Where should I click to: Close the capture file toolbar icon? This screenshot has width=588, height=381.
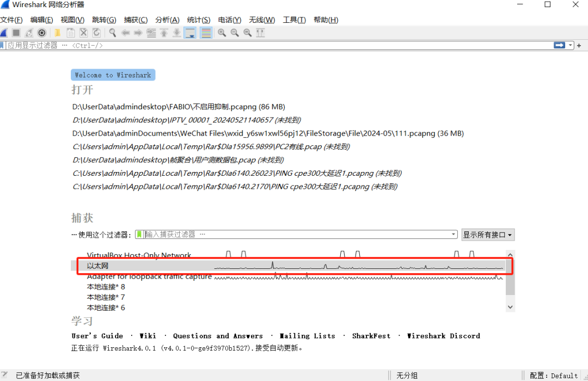84,33
